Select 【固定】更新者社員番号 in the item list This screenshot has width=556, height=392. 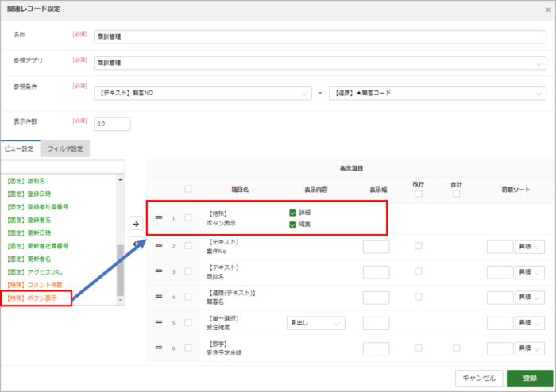point(37,246)
